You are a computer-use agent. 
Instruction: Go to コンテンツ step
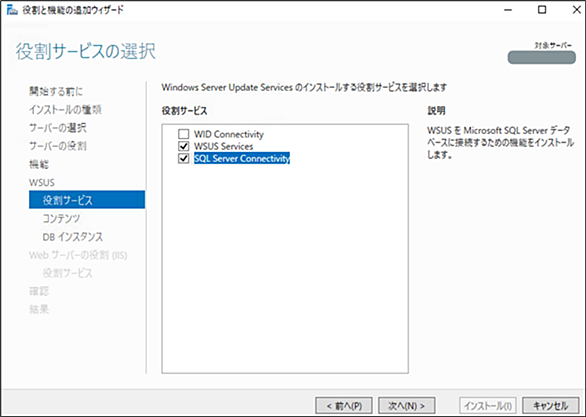point(61,218)
